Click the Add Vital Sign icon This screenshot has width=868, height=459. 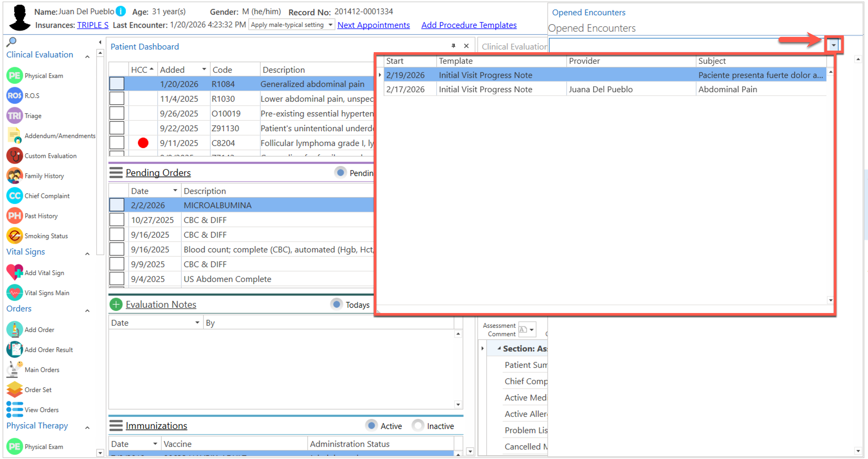point(14,272)
